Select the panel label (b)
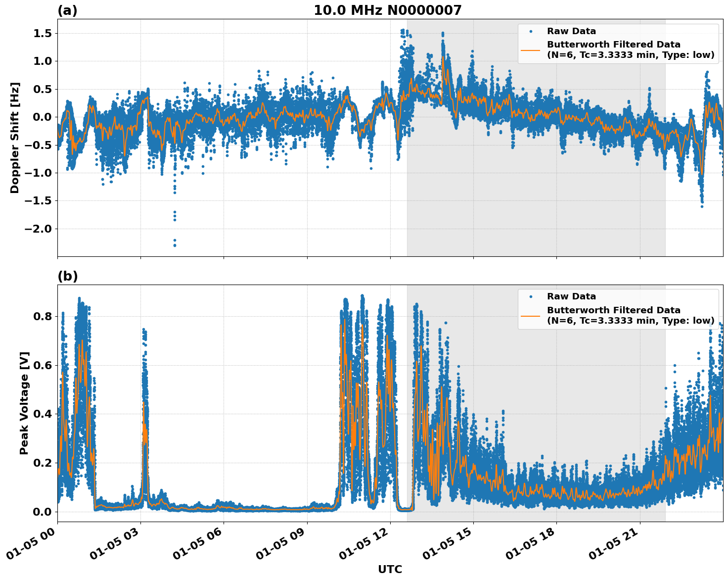This screenshot has width=728, height=580. pos(68,276)
